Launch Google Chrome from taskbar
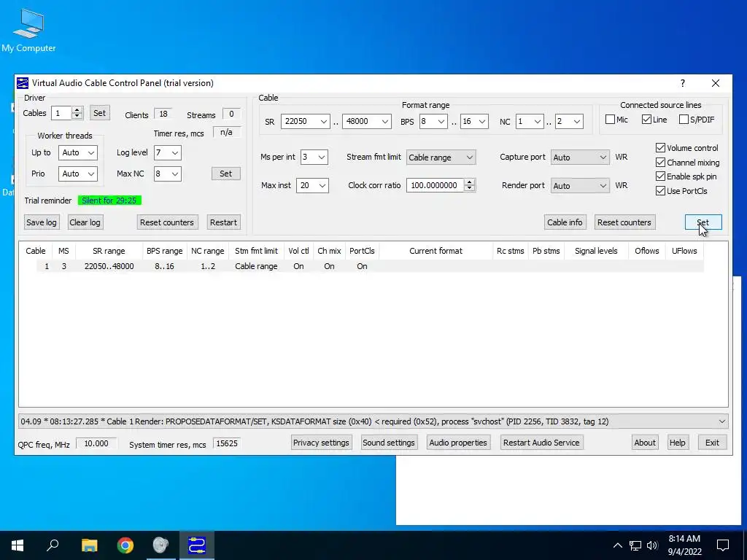This screenshot has width=747, height=560. click(125, 545)
